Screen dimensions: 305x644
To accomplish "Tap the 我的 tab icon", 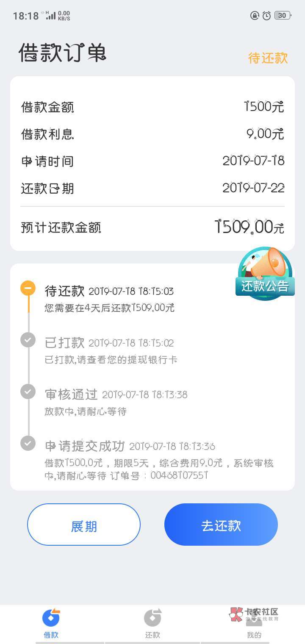I will point(254,619).
